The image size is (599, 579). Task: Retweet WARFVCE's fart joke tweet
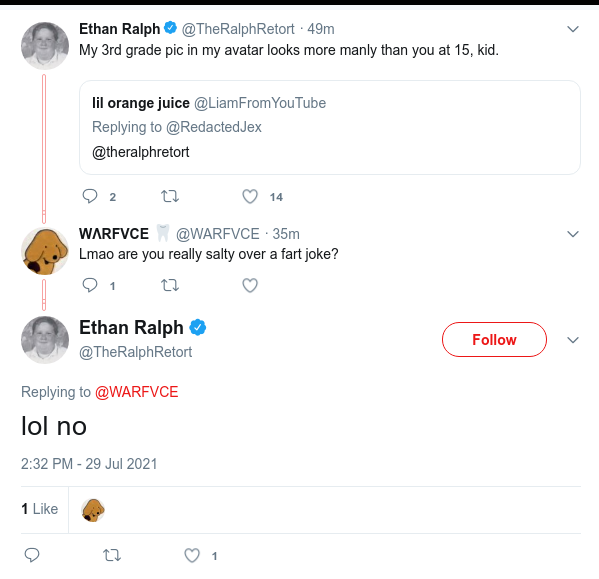pyautogui.click(x=170, y=285)
